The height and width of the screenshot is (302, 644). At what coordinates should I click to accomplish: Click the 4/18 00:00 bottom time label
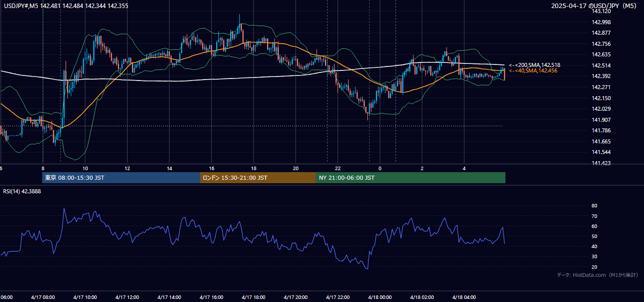pos(380,297)
